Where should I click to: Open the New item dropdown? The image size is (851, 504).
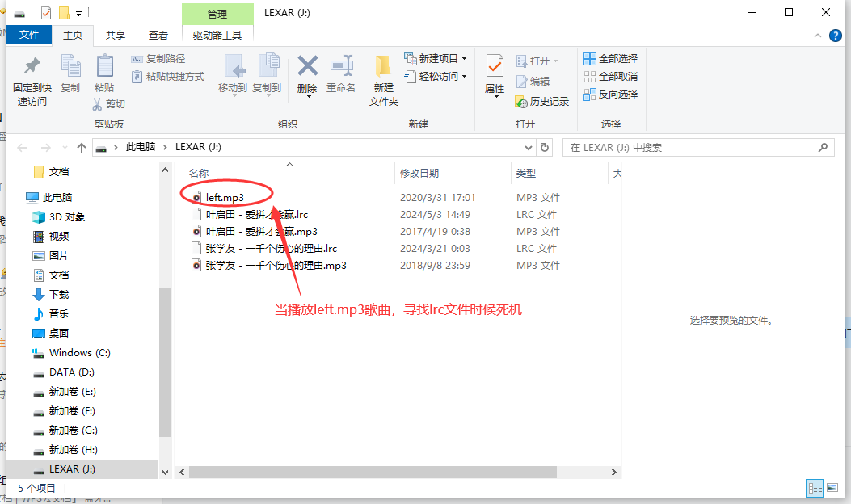tap(436, 59)
